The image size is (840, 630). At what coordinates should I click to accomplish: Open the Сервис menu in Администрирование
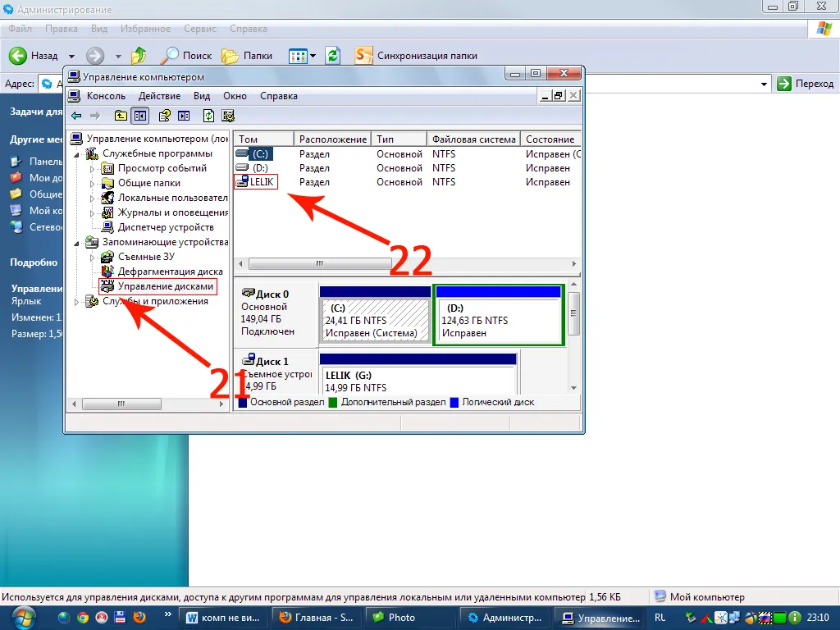(x=200, y=29)
